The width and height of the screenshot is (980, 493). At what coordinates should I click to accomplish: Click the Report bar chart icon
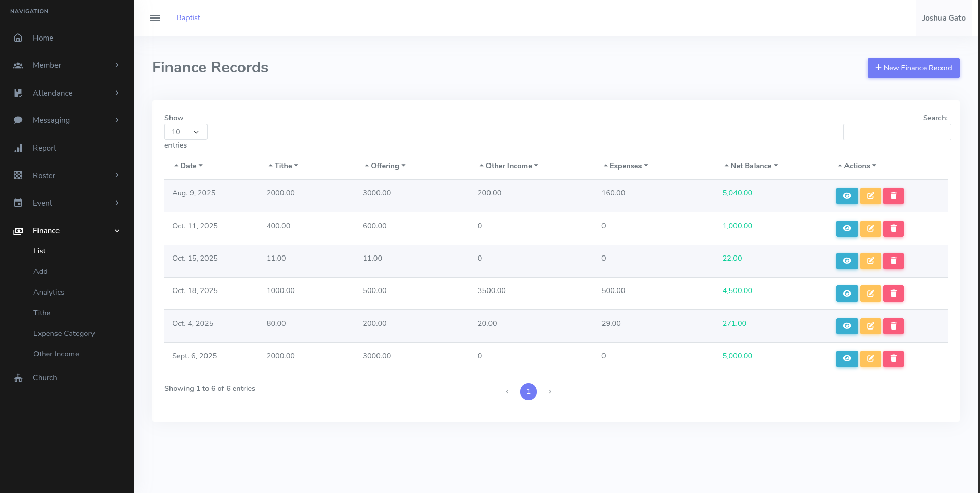coord(18,148)
